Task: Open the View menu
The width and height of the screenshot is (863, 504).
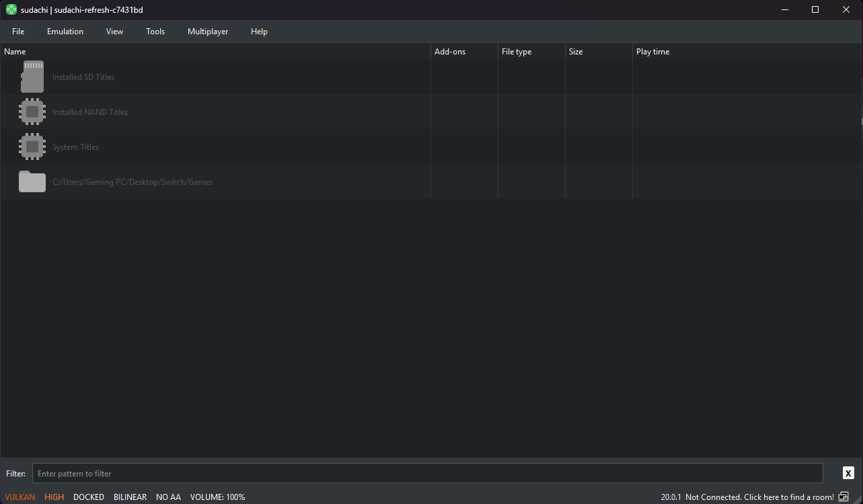Action: pyautogui.click(x=114, y=32)
